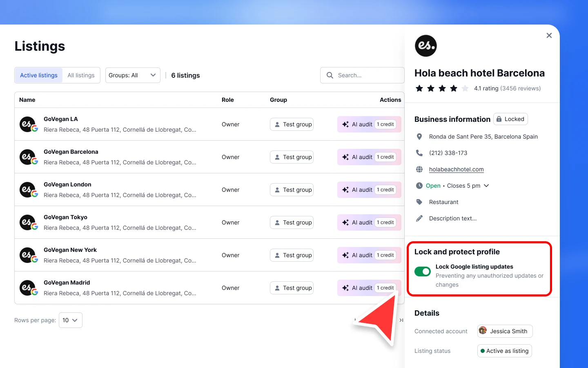
Task: Click the clock icon showing opening hours
Action: 419,185
